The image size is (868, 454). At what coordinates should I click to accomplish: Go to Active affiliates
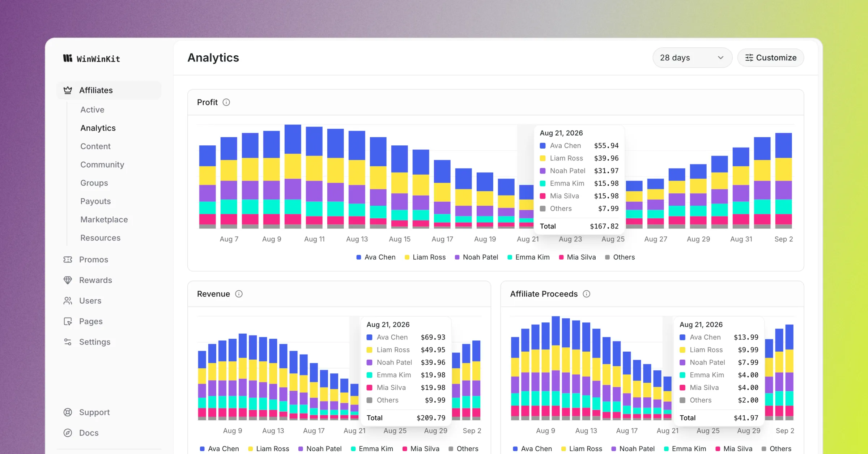click(92, 110)
